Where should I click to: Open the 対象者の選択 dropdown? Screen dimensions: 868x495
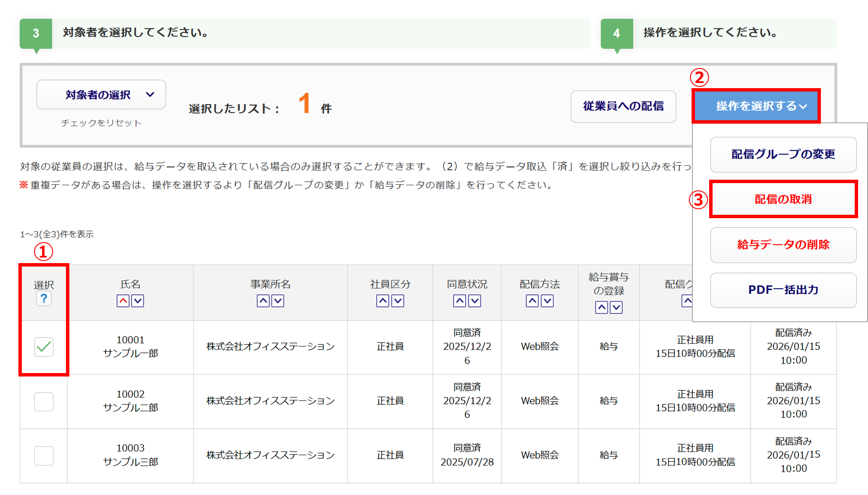(x=101, y=95)
